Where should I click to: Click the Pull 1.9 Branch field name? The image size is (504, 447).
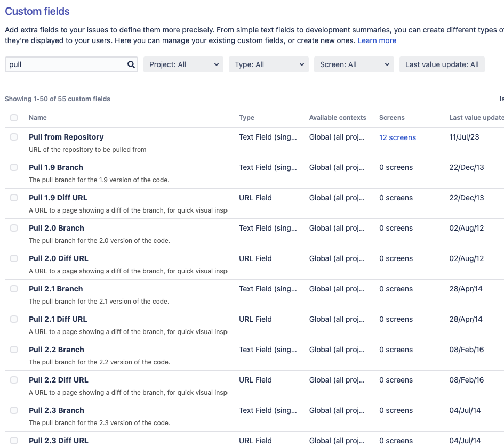point(56,167)
